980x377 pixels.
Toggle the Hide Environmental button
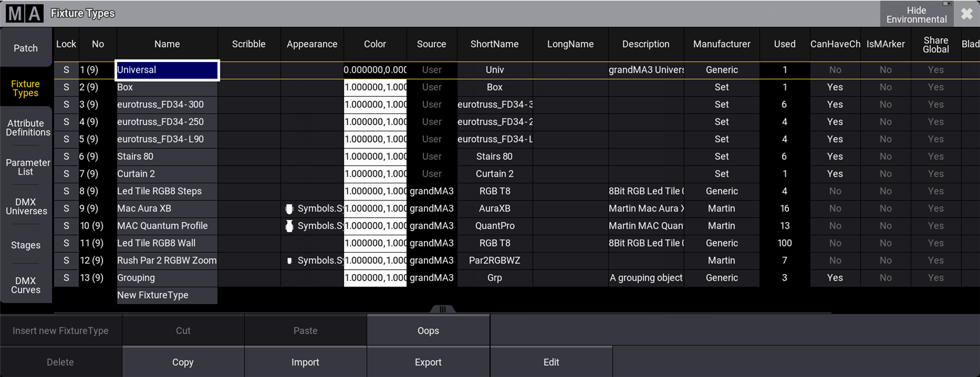[x=916, y=13]
